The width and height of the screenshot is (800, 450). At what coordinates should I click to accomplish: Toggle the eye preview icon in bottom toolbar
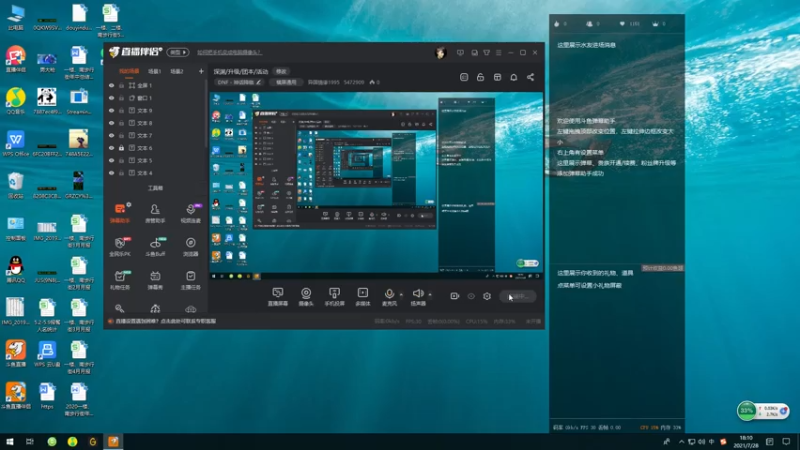coord(471,296)
